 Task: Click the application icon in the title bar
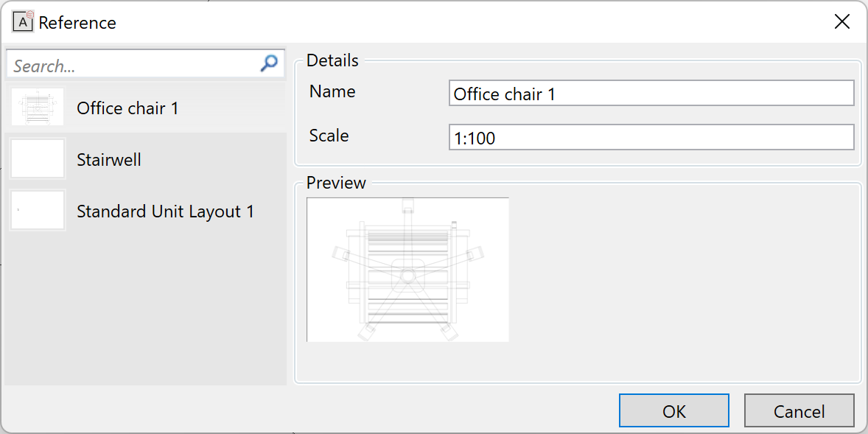pyautogui.click(x=23, y=22)
